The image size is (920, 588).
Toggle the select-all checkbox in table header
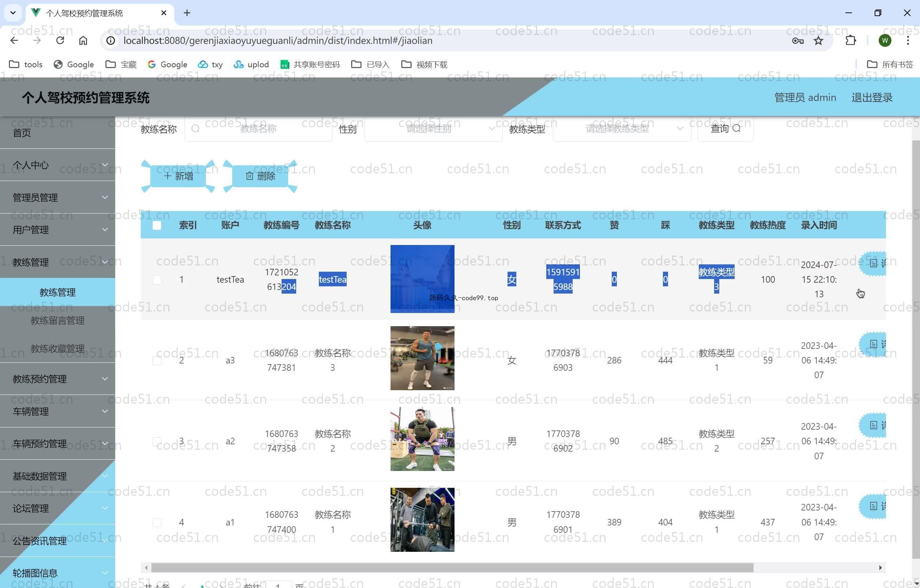coord(157,225)
